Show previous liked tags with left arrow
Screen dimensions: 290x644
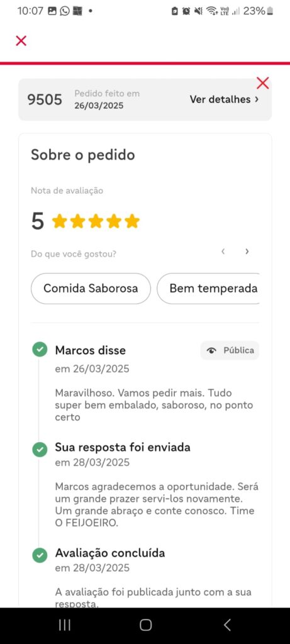[x=223, y=252]
